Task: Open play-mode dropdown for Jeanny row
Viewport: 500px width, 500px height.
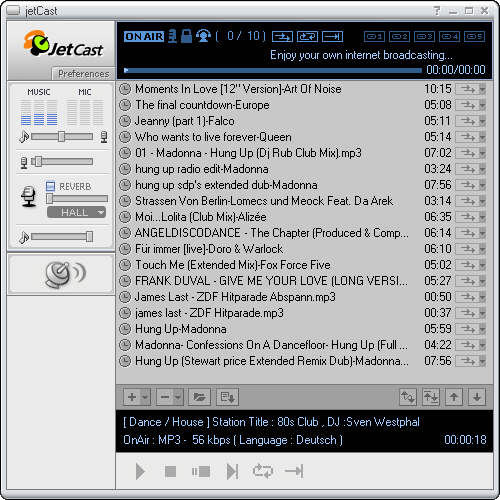Action: (482, 121)
